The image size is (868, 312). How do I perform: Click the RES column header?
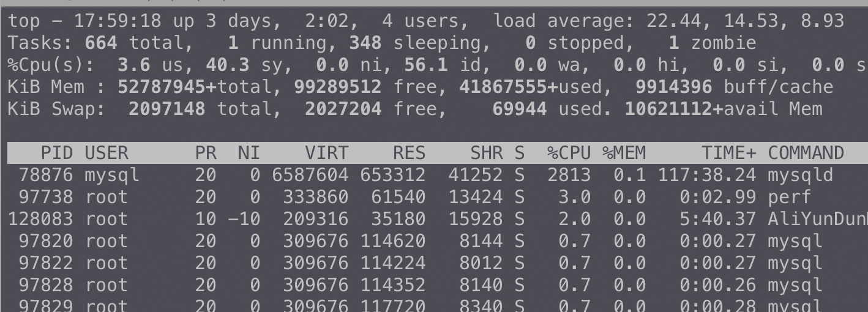click(x=403, y=153)
